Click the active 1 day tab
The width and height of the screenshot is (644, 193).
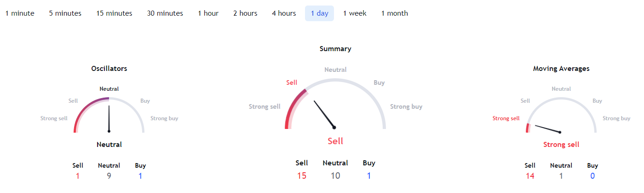click(x=319, y=13)
